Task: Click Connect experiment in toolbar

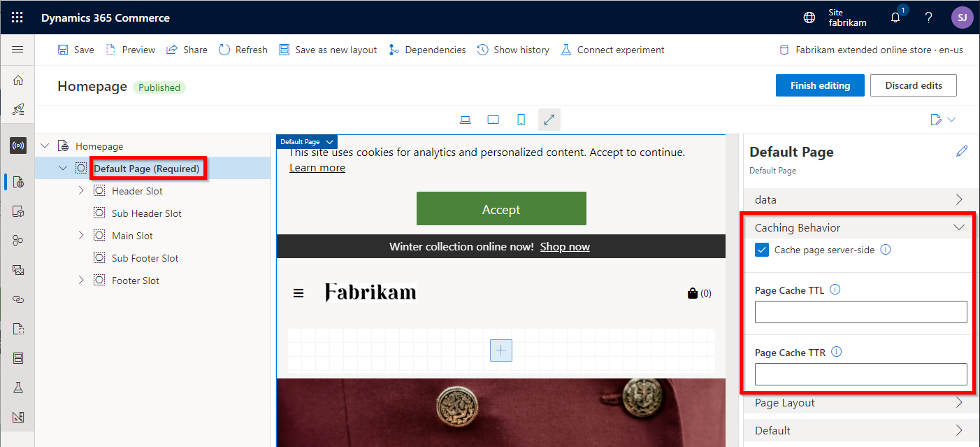Action: pyautogui.click(x=612, y=50)
